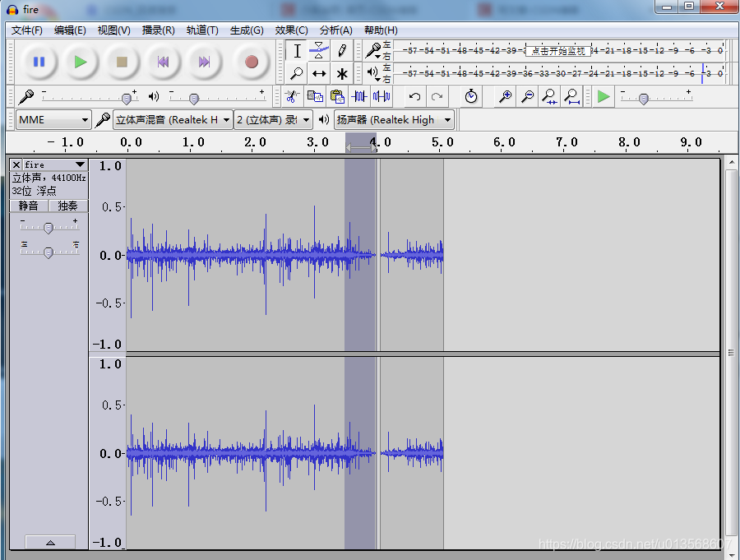Click the playback meter speaker icon
The width and height of the screenshot is (740, 560).
(373, 72)
